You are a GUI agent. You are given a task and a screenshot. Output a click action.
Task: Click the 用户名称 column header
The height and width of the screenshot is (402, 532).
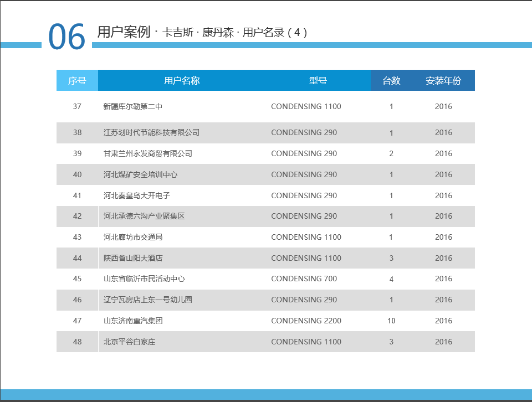click(182, 80)
